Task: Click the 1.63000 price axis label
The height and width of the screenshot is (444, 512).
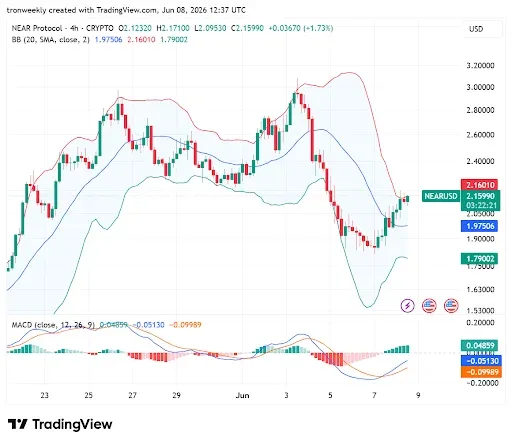Action: point(480,289)
